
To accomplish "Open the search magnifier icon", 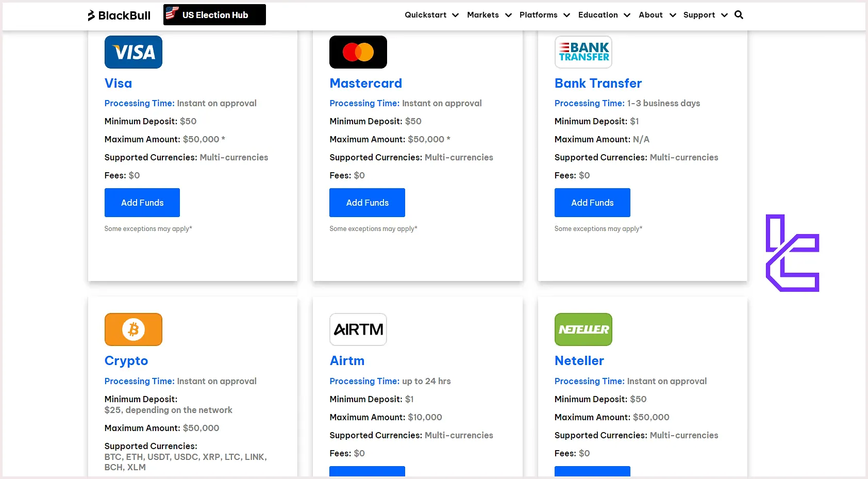I will coord(739,15).
